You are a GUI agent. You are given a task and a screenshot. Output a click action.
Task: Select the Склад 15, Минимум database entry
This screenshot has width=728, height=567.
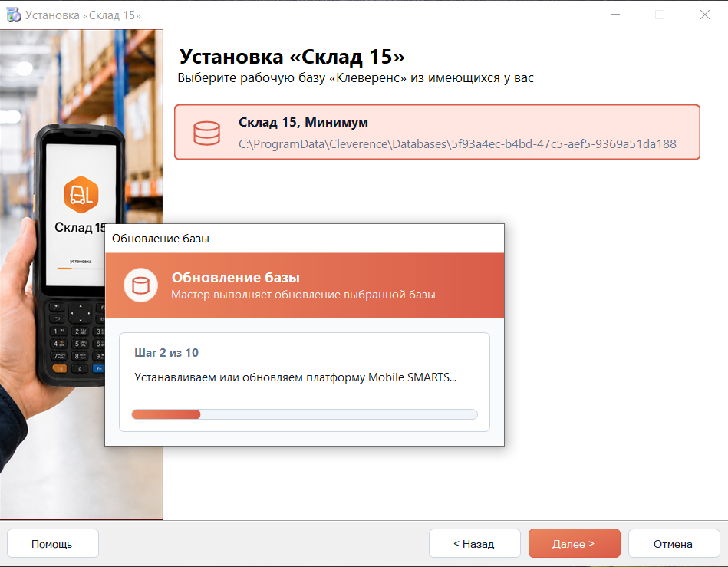point(437,132)
